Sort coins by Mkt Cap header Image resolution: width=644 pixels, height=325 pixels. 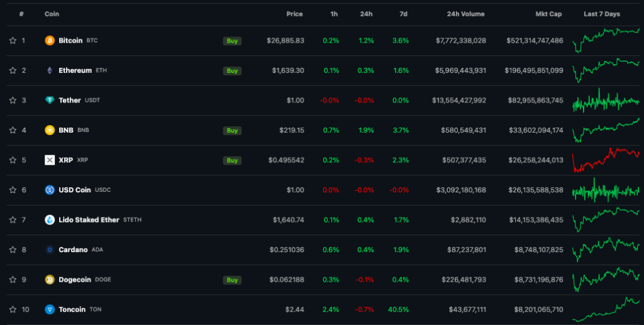549,14
